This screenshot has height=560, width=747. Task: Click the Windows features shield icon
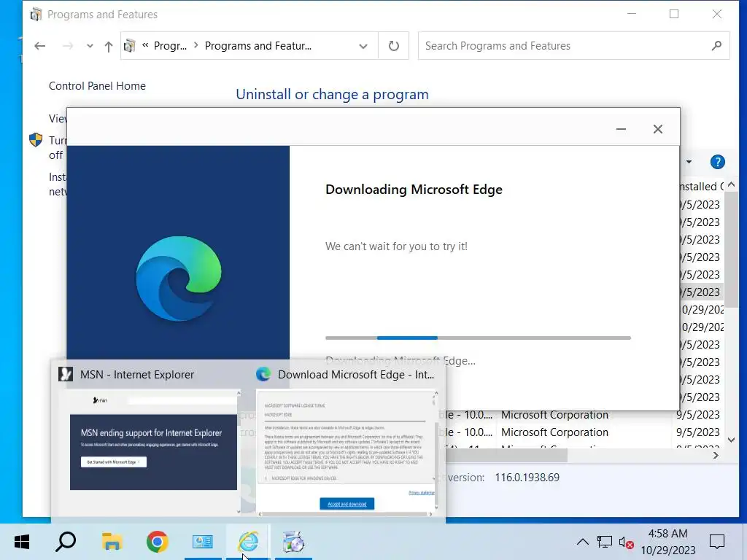pyautogui.click(x=36, y=139)
